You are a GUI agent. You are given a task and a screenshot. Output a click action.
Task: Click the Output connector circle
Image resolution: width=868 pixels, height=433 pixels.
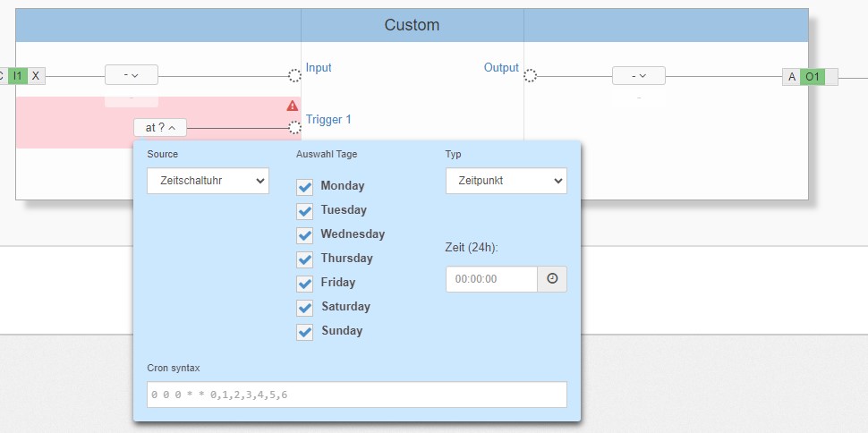(530, 76)
